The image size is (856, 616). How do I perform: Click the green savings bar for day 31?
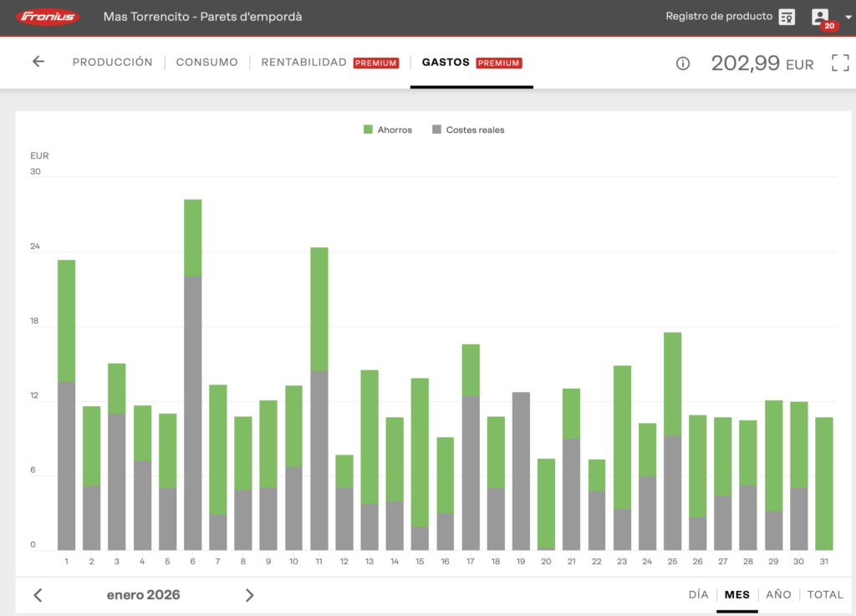point(824,483)
